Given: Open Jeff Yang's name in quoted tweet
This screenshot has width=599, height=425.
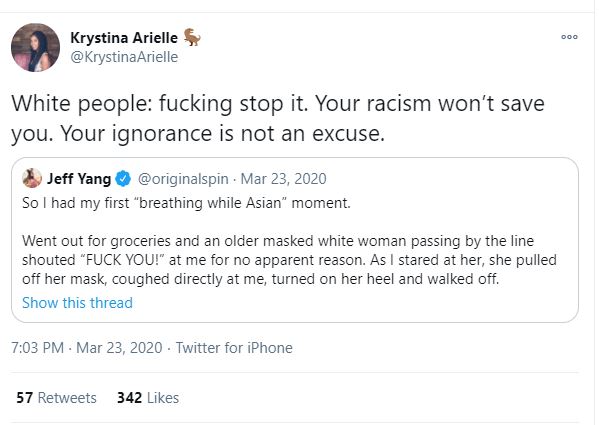Looking at the screenshot, I should [x=79, y=179].
